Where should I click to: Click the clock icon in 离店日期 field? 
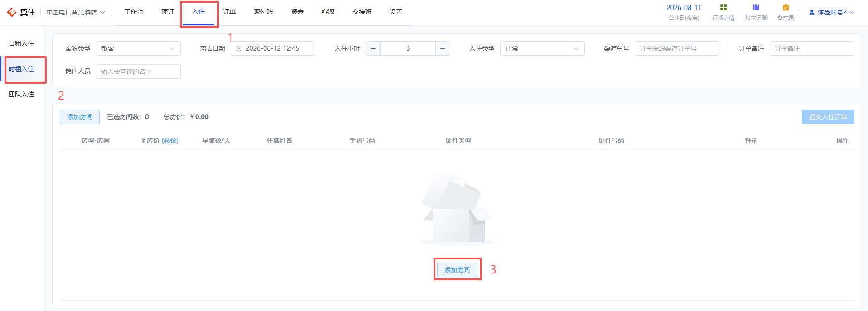tap(239, 48)
